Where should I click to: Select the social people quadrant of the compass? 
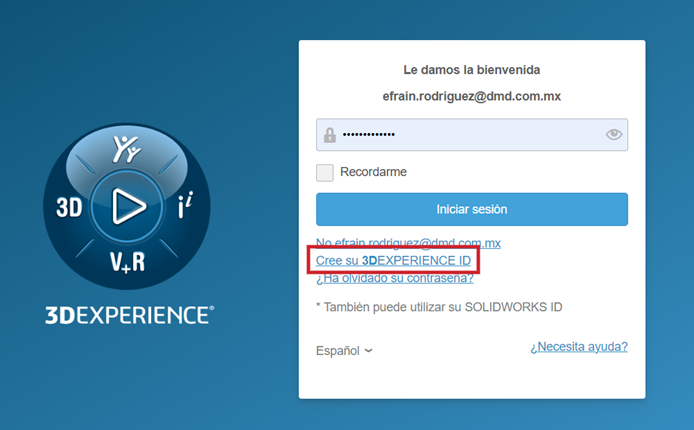click(x=127, y=149)
